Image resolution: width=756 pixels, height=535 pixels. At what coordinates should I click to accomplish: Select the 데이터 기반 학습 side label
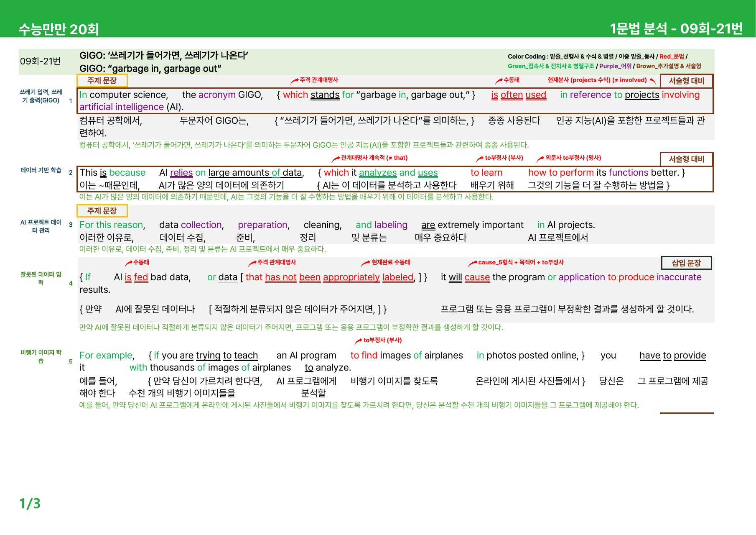(x=41, y=170)
